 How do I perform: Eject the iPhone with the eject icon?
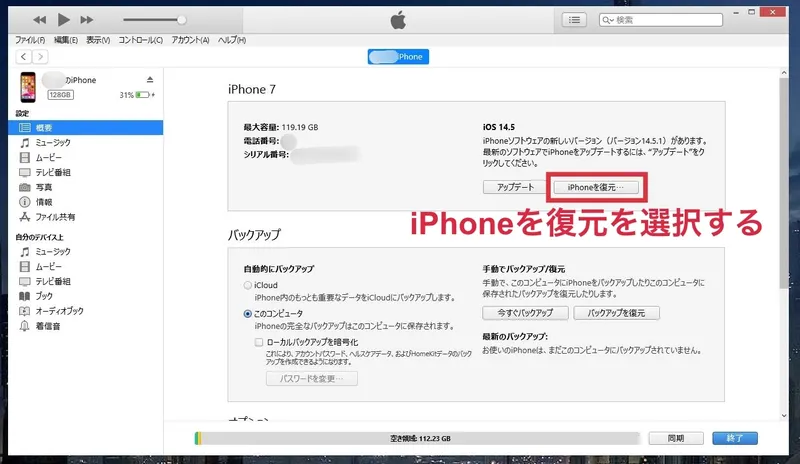tap(150, 79)
